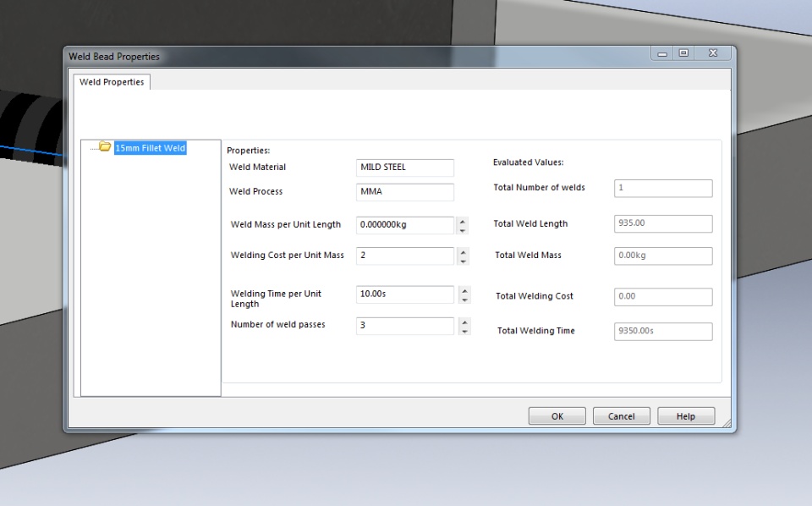Click the Weld Process label

(255, 191)
